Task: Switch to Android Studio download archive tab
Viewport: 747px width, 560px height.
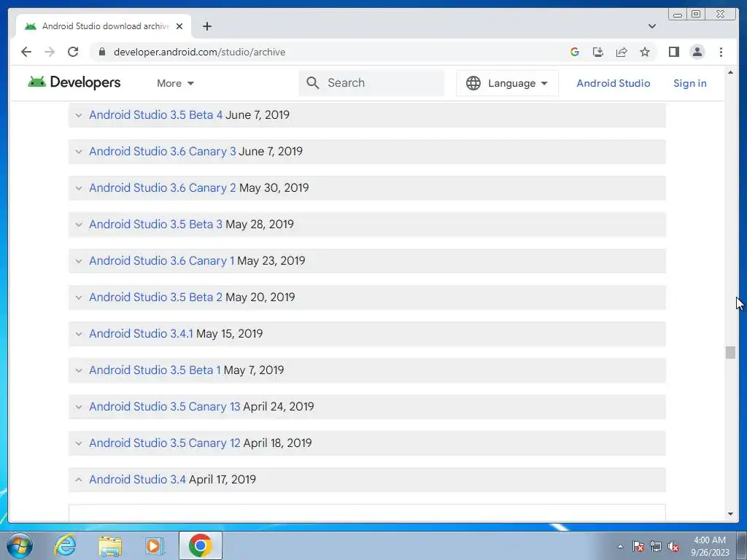Action: [104, 26]
